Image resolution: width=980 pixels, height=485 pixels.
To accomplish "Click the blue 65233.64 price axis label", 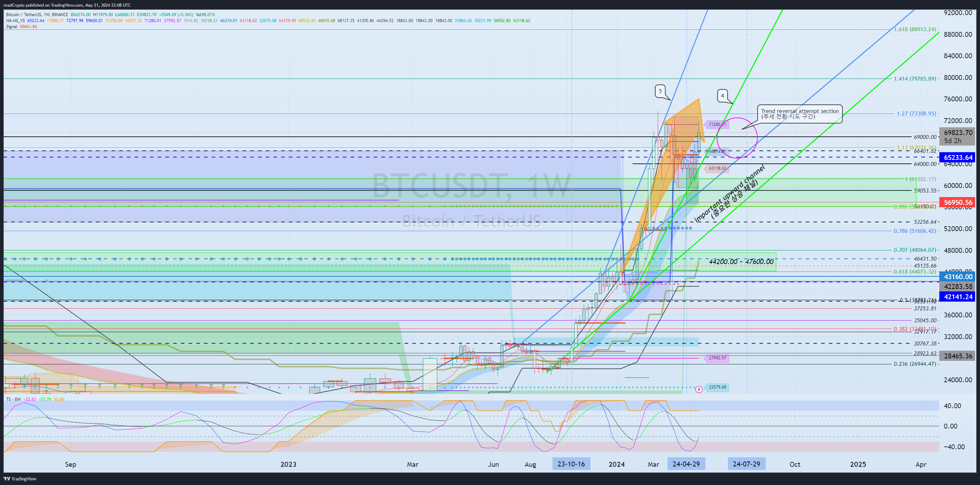I will (x=958, y=157).
